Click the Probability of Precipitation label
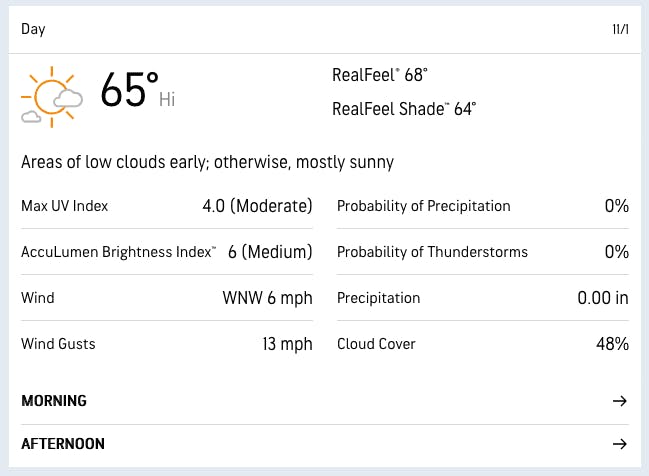This screenshot has width=649, height=476. coord(424,206)
